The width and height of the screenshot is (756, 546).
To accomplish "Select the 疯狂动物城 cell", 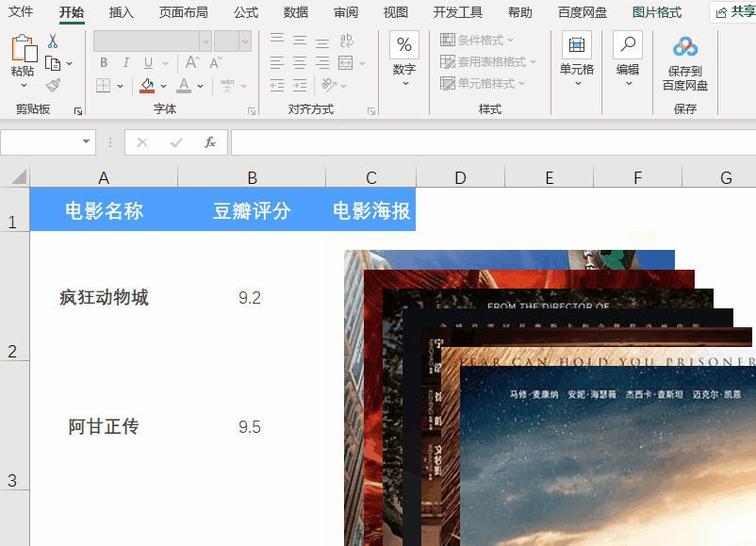I will point(104,297).
